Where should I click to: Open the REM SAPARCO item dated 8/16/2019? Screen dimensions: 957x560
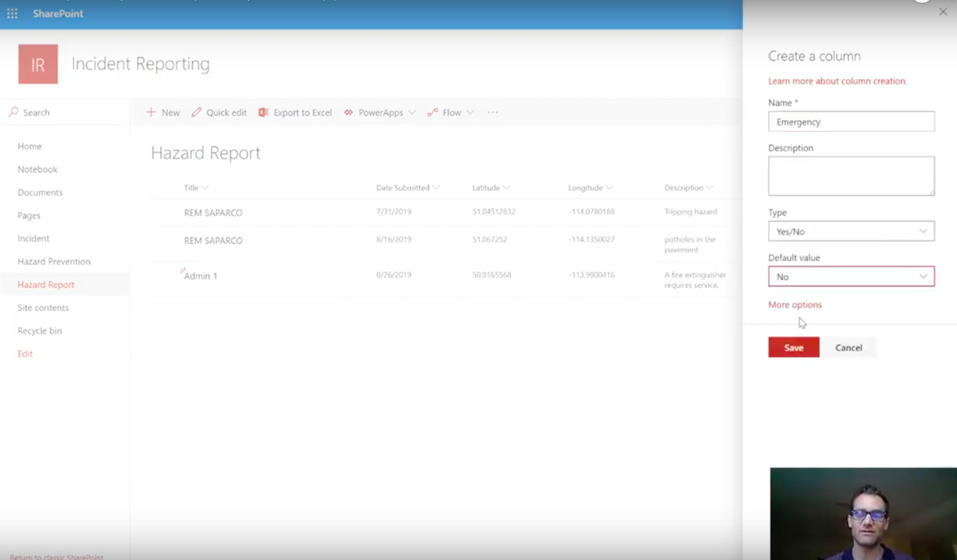click(x=213, y=240)
